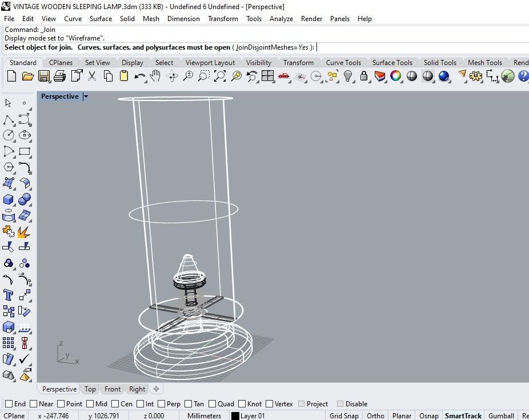Image resolution: width=529 pixels, height=420 pixels.
Task: Select the Rotate view tool
Action: (x=172, y=76)
